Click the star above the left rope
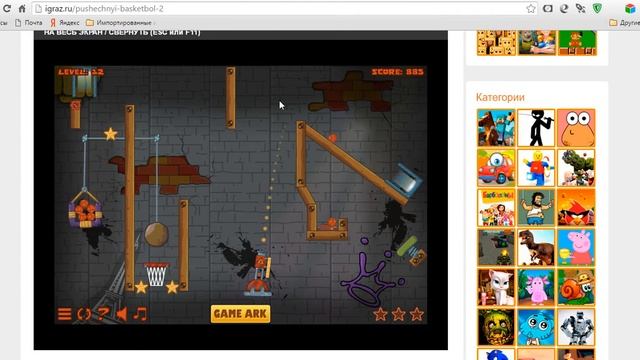The image size is (640, 360). [x=111, y=134]
